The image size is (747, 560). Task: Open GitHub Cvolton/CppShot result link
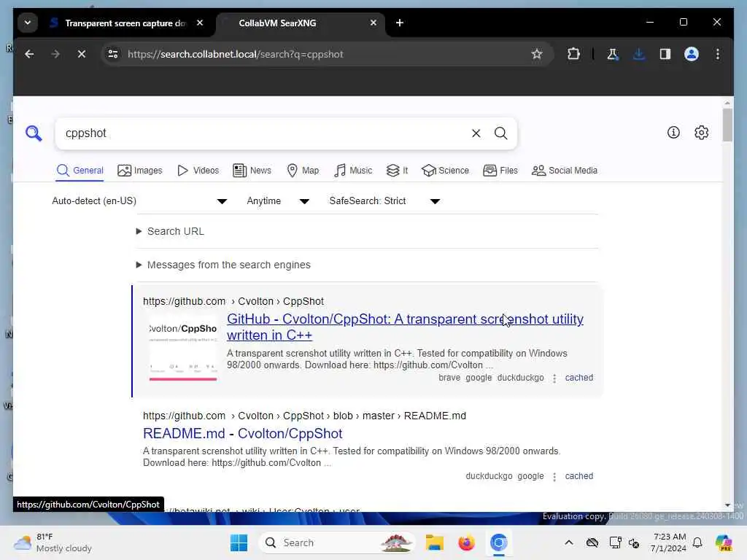point(405,327)
